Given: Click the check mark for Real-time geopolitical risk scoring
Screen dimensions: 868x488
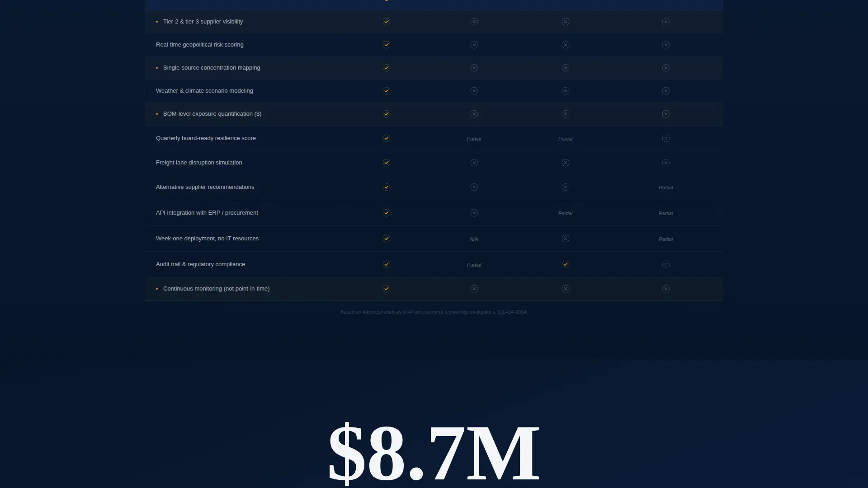Looking at the screenshot, I should 387,45.
